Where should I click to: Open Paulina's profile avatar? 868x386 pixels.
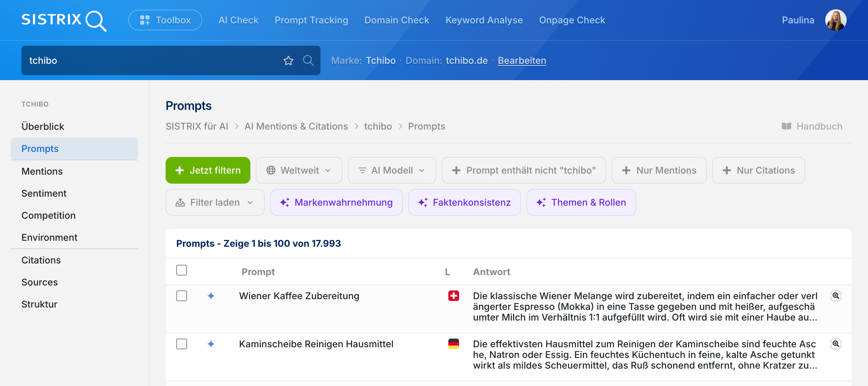click(x=835, y=20)
